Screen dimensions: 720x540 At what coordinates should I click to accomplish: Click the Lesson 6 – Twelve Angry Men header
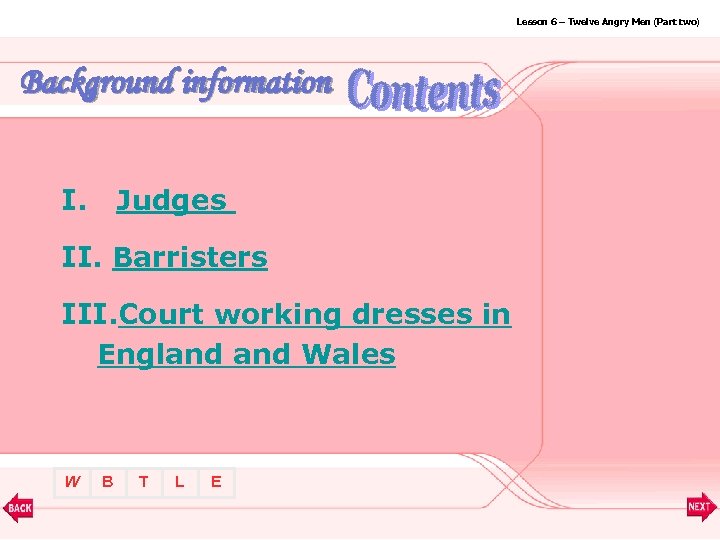click(608, 22)
